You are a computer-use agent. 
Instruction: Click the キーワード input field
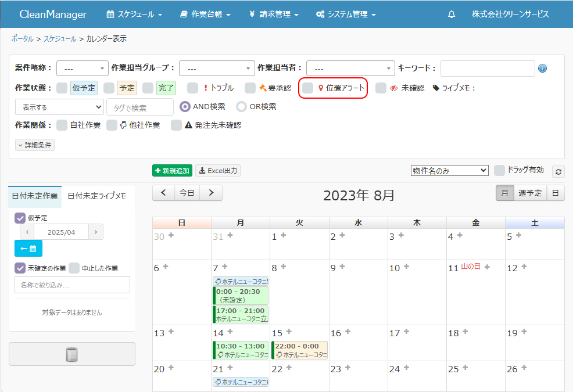click(487, 69)
